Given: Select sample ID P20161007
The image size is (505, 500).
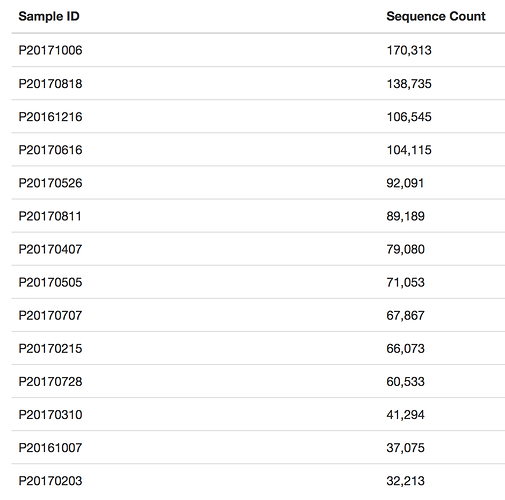Looking at the screenshot, I should click(x=50, y=448).
